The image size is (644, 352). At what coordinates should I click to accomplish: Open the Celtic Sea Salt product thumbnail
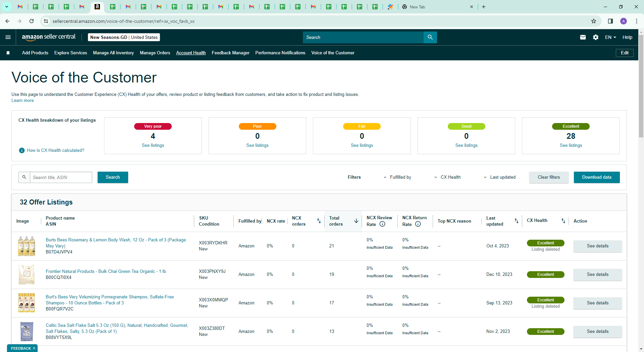click(x=26, y=332)
